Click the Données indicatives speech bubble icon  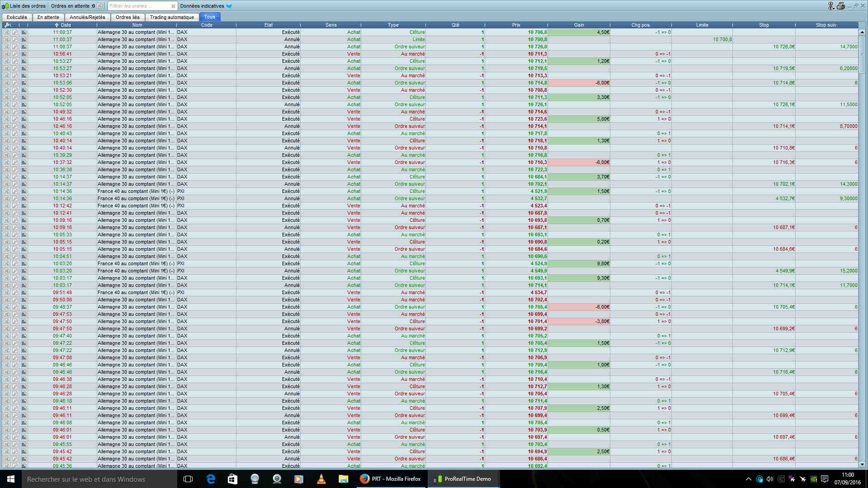tap(229, 6)
